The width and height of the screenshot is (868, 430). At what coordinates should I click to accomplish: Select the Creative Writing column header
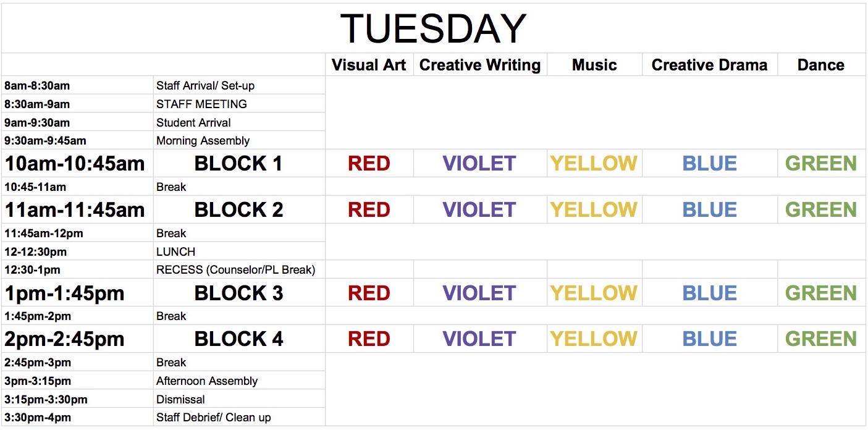pyautogui.click(x=480, y=65)
